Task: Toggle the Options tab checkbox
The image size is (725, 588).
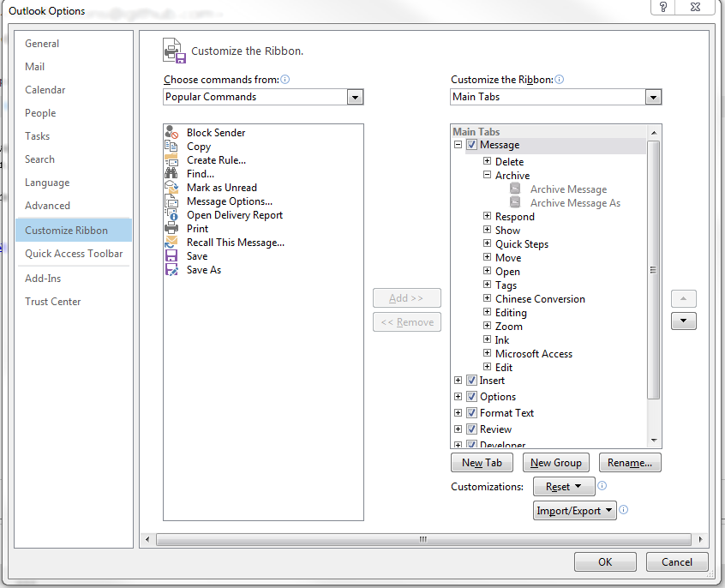Action: [471, 397]
